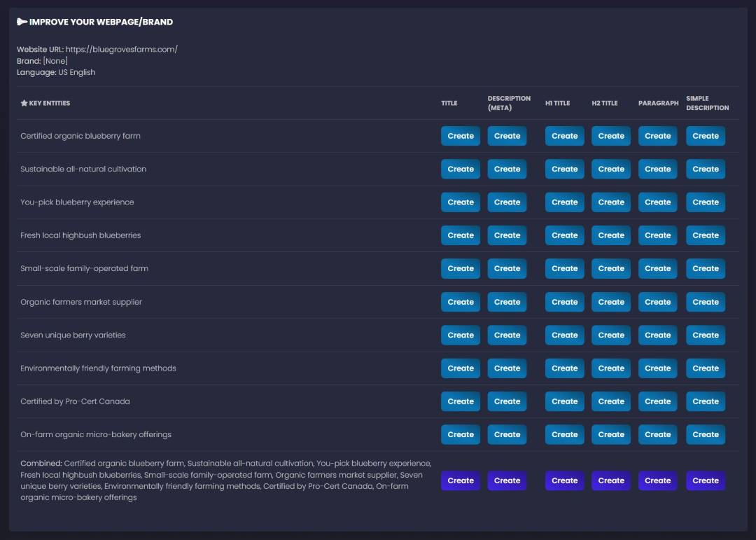
Task: Create H1 Title for the Combined entities row
Action: pos(564,480)
